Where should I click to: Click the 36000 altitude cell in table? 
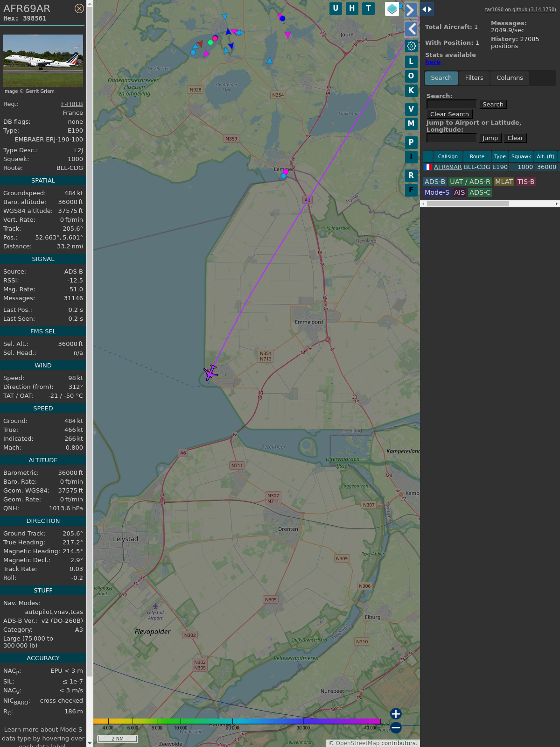[546, 167]
